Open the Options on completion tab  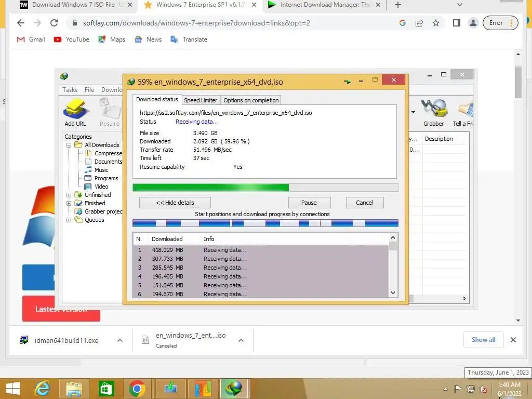tap(251, 100)
